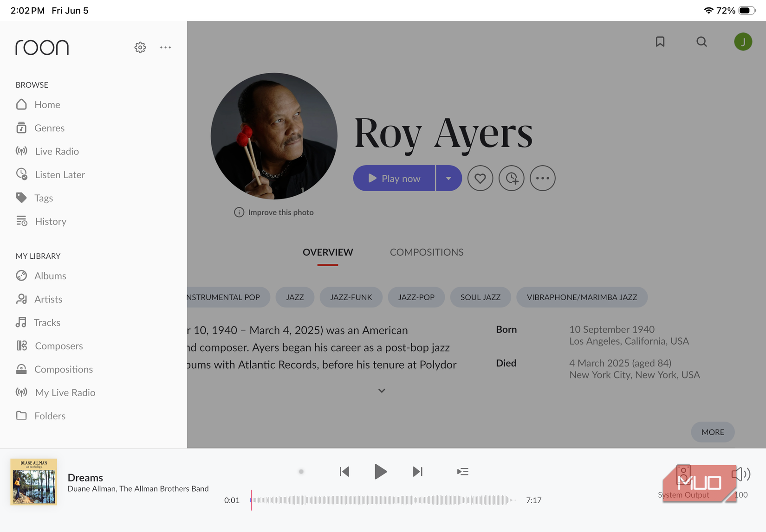View Roy Ayers artist photo

[x=274, y=136]
